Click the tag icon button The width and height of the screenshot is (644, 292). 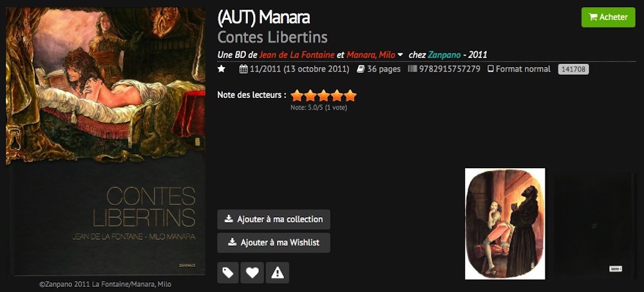(228, 273)
